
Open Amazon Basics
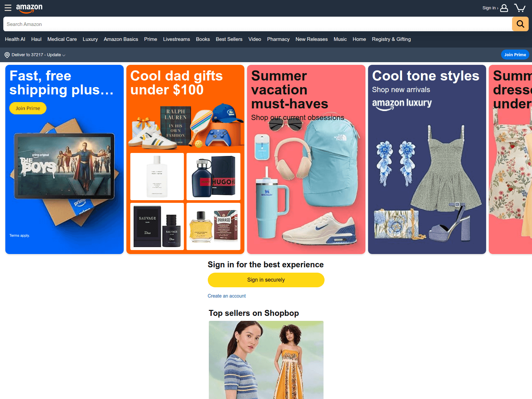point(121,39)
